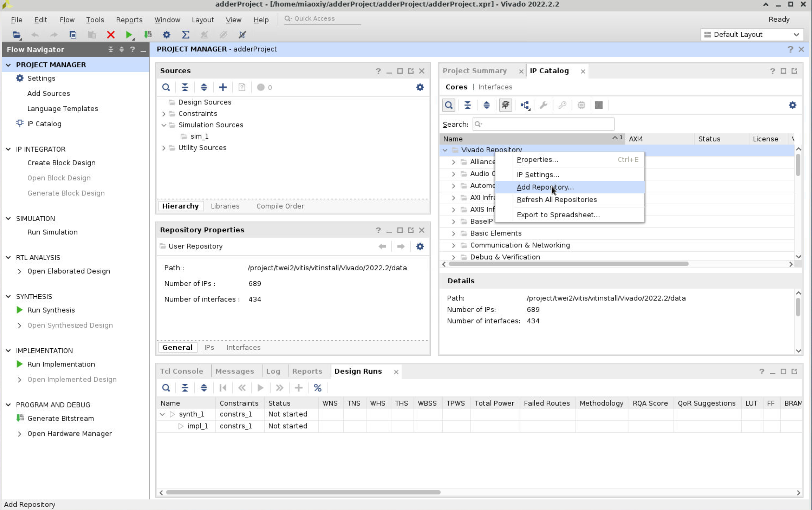Viewport: 812px width, 510px height.
Task: Expand Open Hardware Manager
Action: (19, 434)
